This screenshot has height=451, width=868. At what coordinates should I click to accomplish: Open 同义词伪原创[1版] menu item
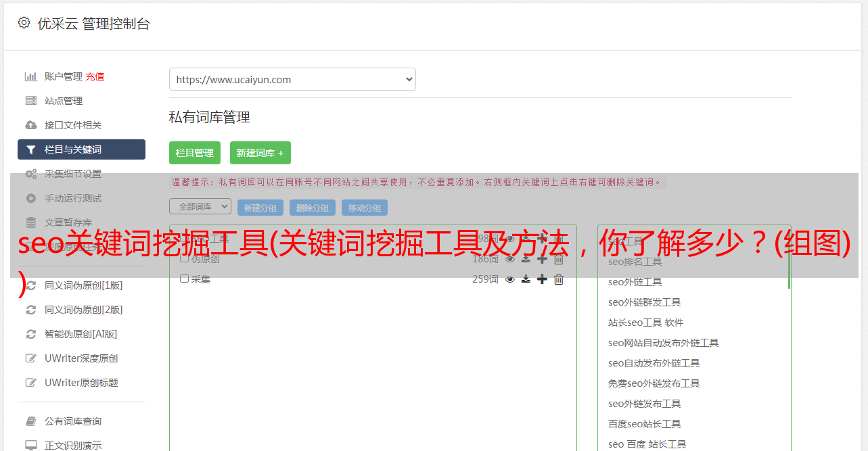(x=84, y=285)
